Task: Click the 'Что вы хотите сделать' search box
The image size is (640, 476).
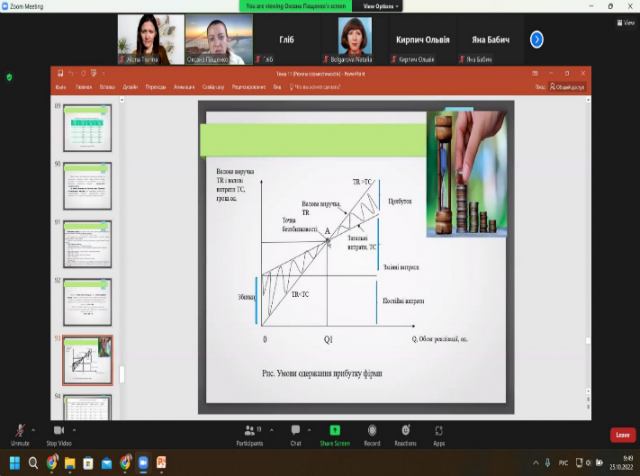Action: (315, 87)
